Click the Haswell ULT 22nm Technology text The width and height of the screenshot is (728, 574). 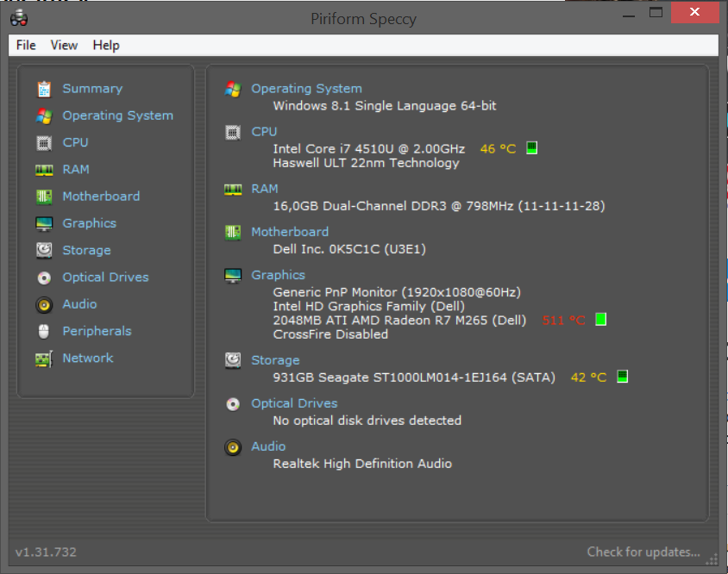(x=367, y=163)
